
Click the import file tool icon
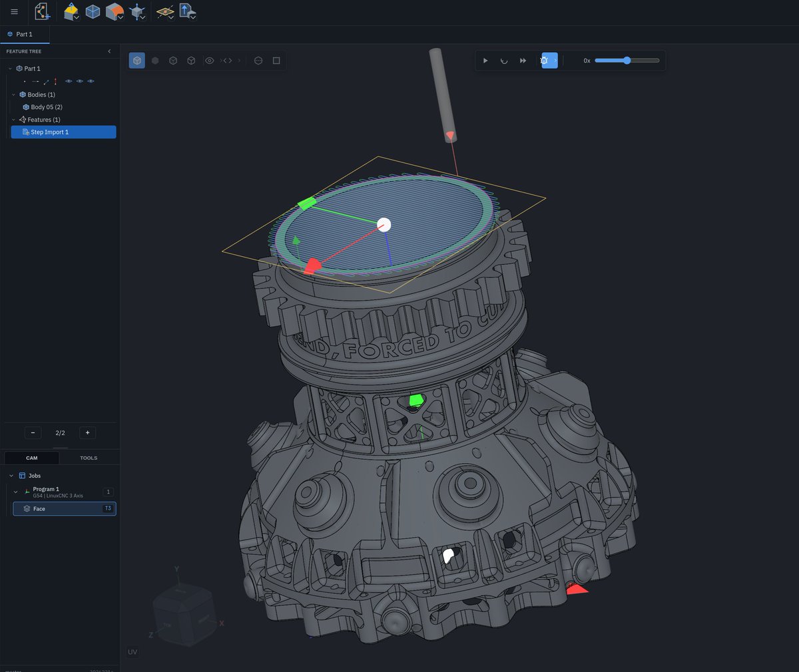pyautogui.click(x=186, y=11)
